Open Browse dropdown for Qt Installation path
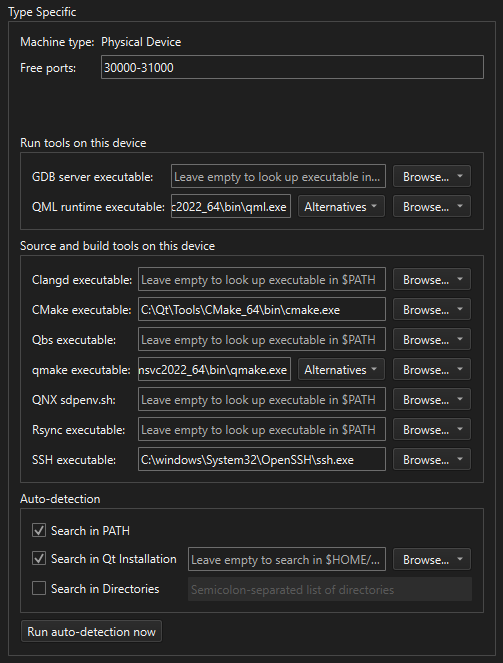503x663 pixels. click(432, 559)
